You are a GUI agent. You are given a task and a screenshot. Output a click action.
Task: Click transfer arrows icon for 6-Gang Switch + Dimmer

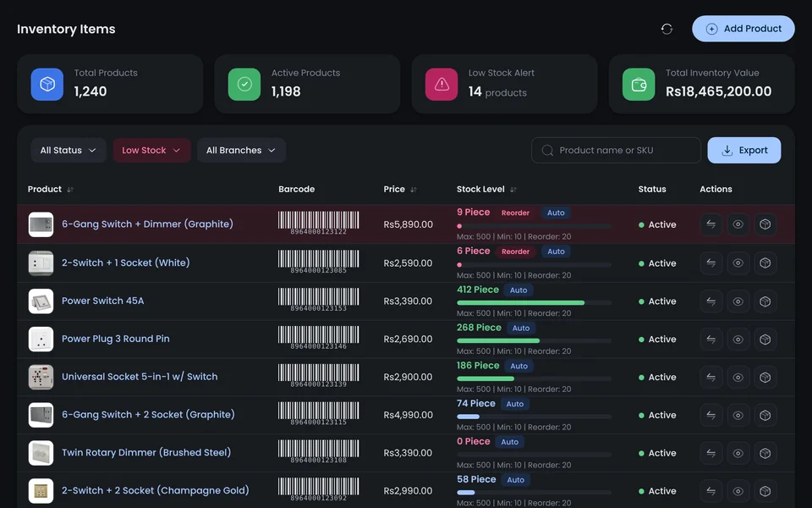coord(711,224)
